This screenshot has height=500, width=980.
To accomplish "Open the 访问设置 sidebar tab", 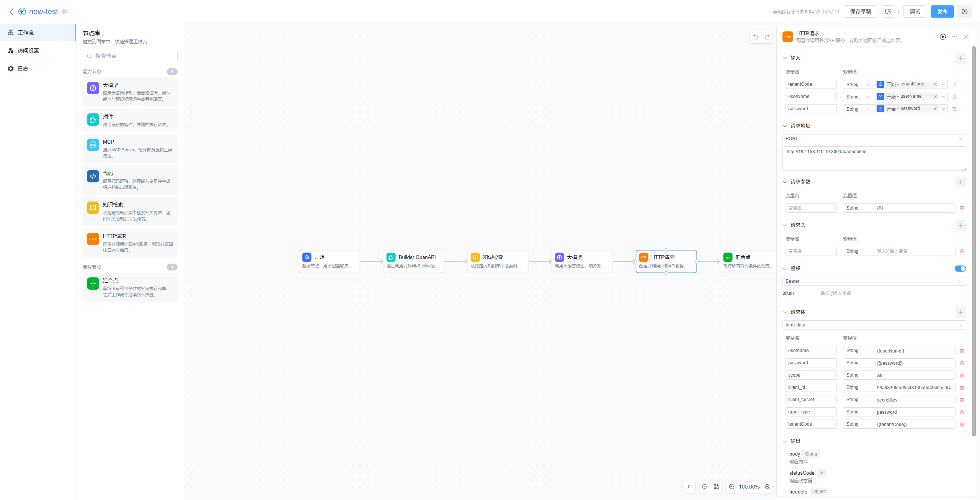I will pyautogui.click(x=38, y=51).
